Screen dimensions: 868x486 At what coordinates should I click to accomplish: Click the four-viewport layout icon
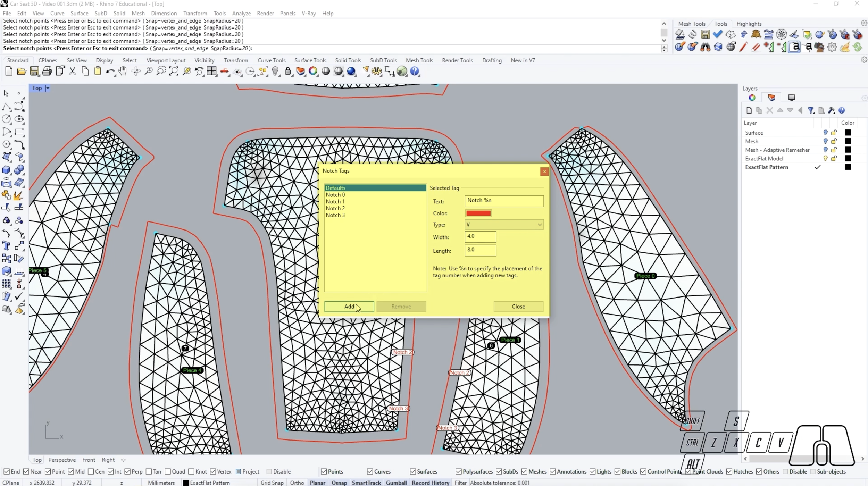(x=211, y=72)
